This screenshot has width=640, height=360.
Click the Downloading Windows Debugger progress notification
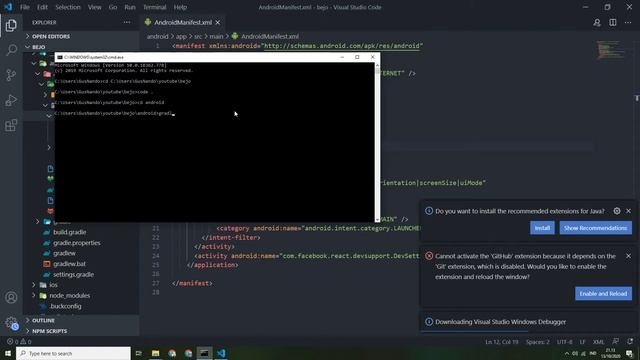pyautogui.click(x=528, y=322)
